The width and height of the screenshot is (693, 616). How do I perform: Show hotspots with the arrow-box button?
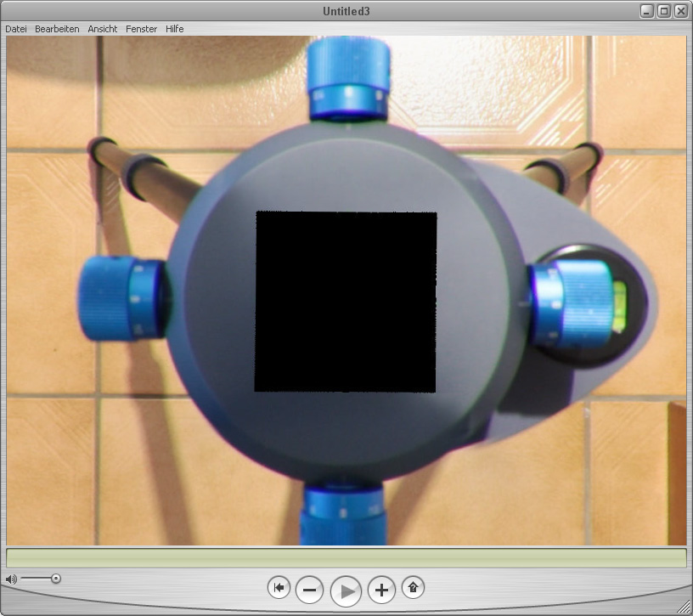tap(413, 587)
